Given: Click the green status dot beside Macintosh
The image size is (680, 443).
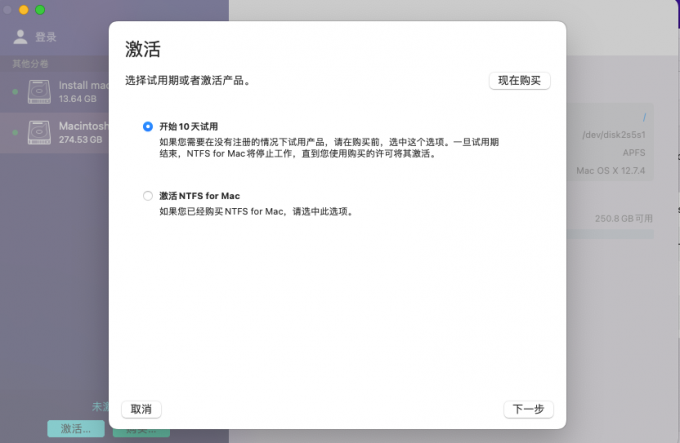Looking at the screenshot, I should coord(15,133).
